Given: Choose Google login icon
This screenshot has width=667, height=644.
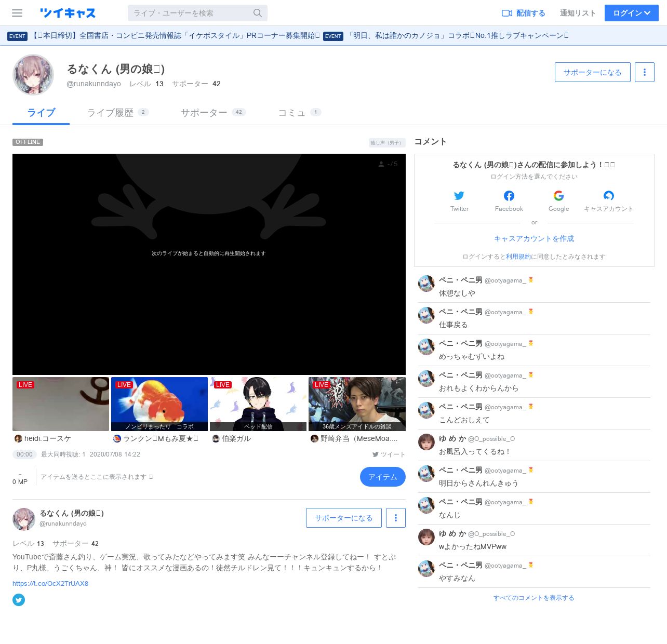Looking at the screenshot, I should point(559,196).
